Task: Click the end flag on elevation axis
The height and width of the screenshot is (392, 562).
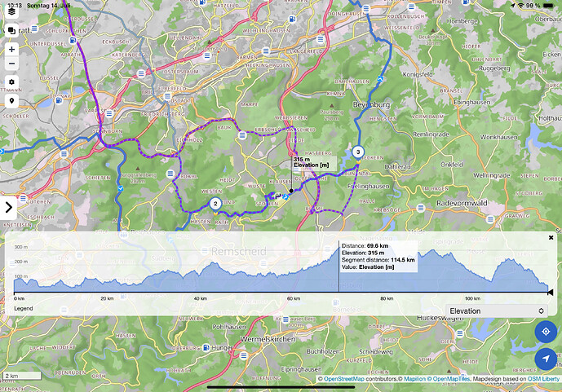Action: coord(550,293)
